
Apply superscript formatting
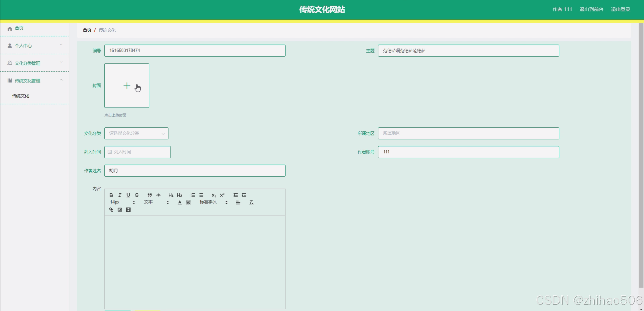222,195
